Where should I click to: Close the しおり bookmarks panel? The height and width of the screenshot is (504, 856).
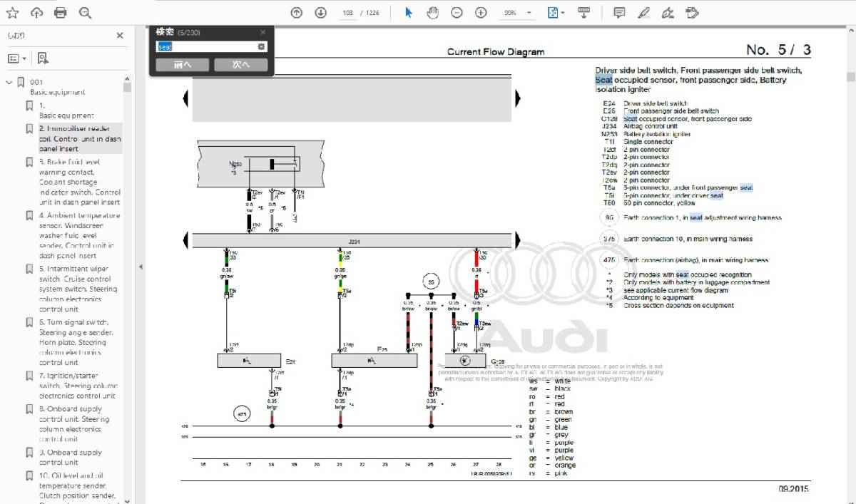click(120, 36)
